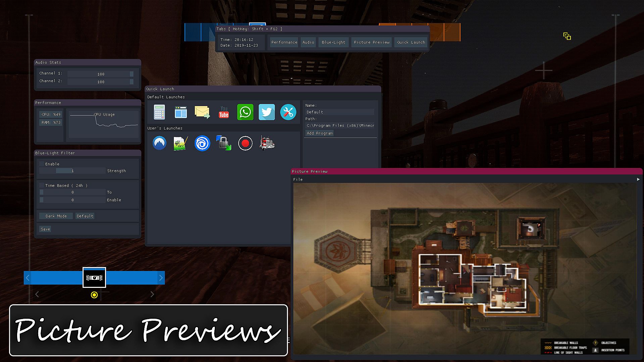
Task: Click the "Performance" panel title
Action: (x=48, y=103)
